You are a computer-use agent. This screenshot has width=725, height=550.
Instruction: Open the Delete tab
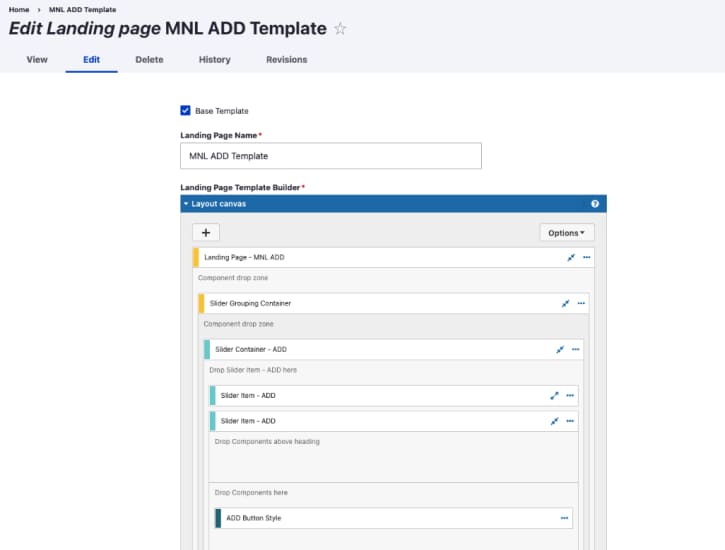coord(149,60)
